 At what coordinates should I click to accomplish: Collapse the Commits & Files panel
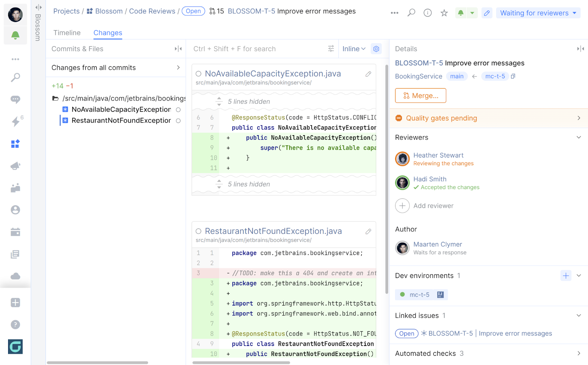pos(178,49)
